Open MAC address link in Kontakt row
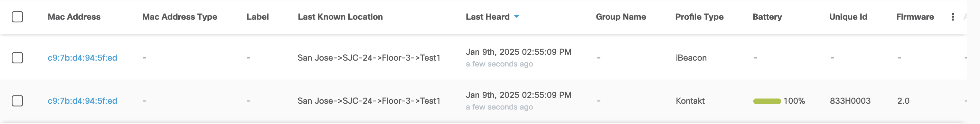The height and width of the screenshot is (124, 980). (x=82, y=101)
